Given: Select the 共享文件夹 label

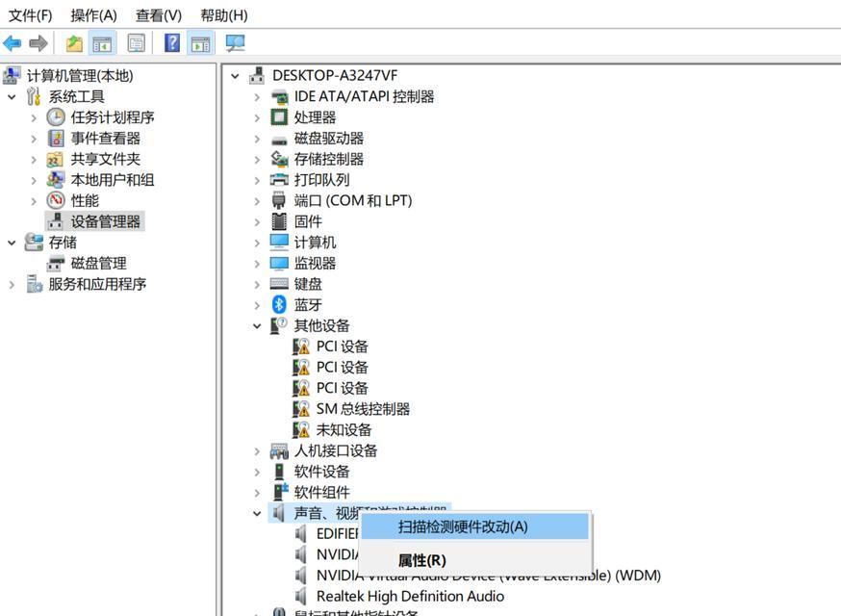Looking at the screenshot, I should tap(105, 159).
